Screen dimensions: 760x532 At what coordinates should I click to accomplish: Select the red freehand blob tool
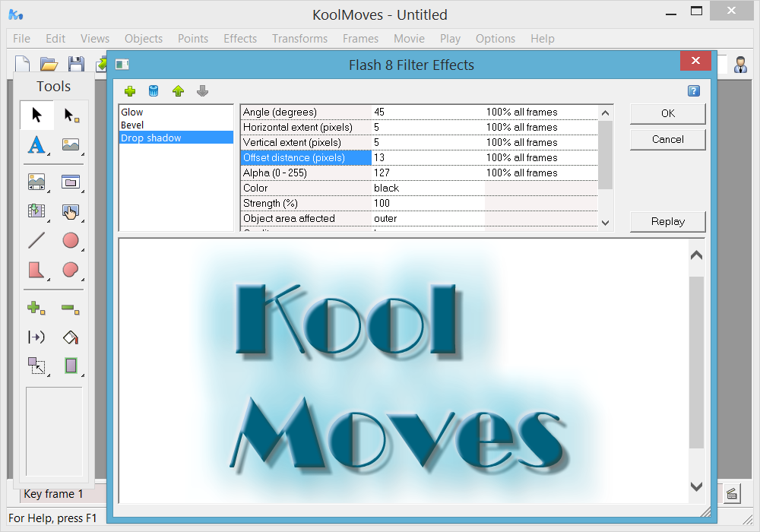pos(71,270)
